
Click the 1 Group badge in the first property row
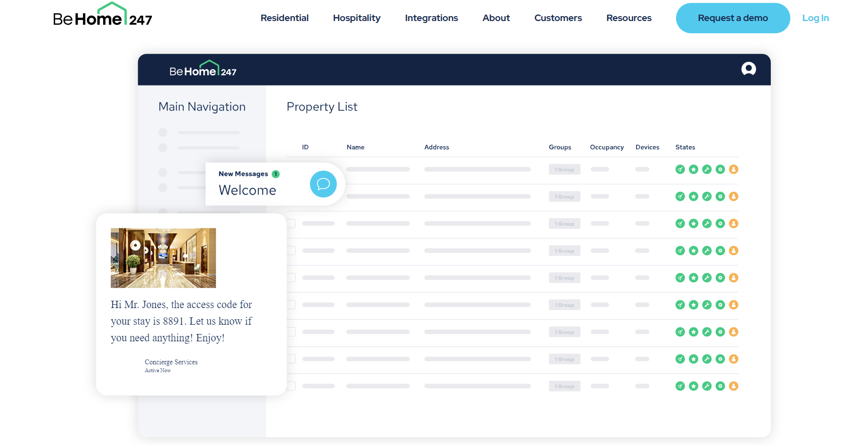point(564,169)
